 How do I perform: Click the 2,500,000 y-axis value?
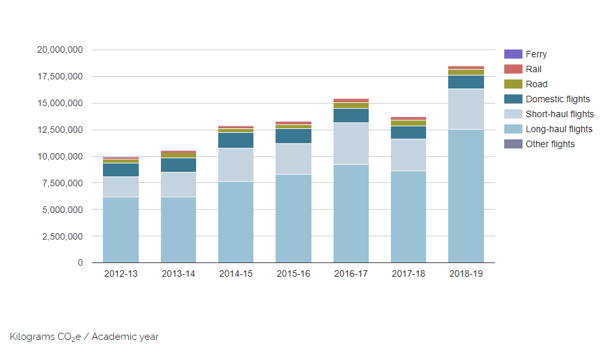pyautogui.click(x=63, y=236)
